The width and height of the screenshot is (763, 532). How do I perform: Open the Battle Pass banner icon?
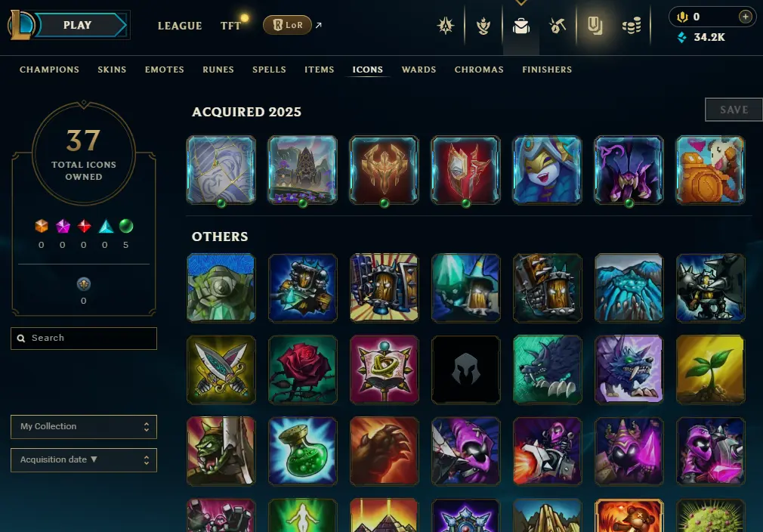(595, 26)
